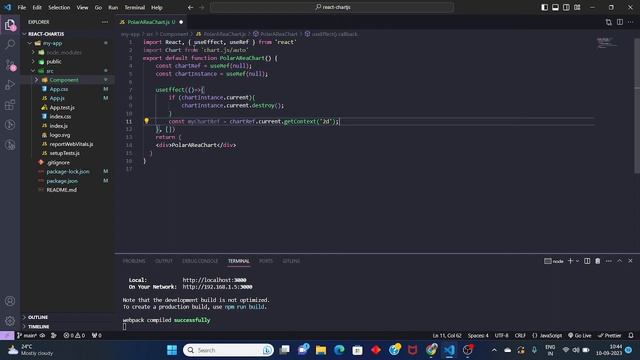Open the Extensions view
This screenshot has width=640, height=360.
pyautogui.click(x=10, y=105)
